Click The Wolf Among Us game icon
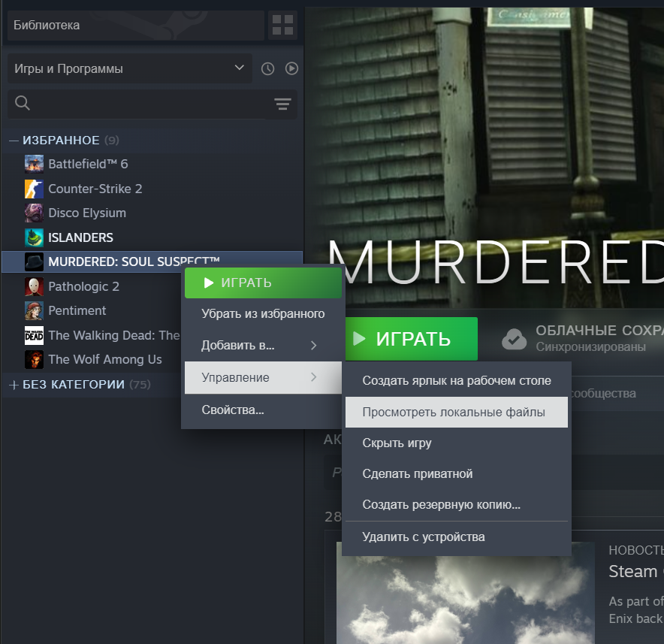The width and height of the screenshot is (664, 644). (34, 359)
